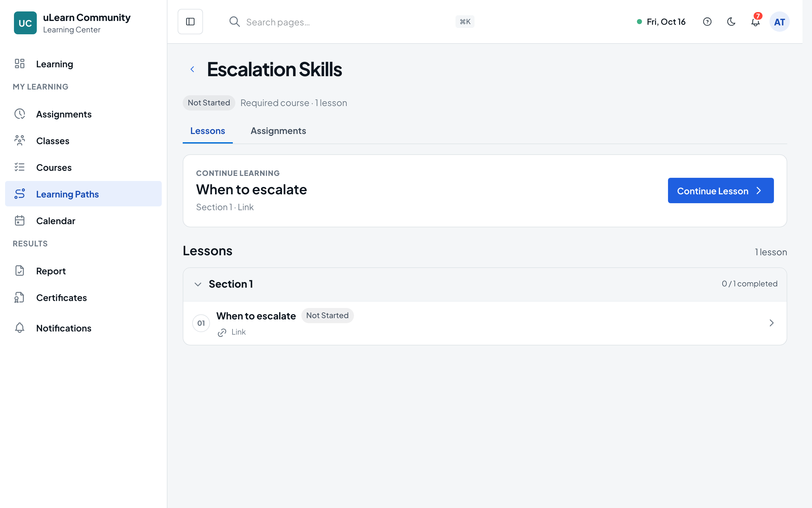
Task: Select Learning Paths in the sidebar
Action: coord(83,194)
